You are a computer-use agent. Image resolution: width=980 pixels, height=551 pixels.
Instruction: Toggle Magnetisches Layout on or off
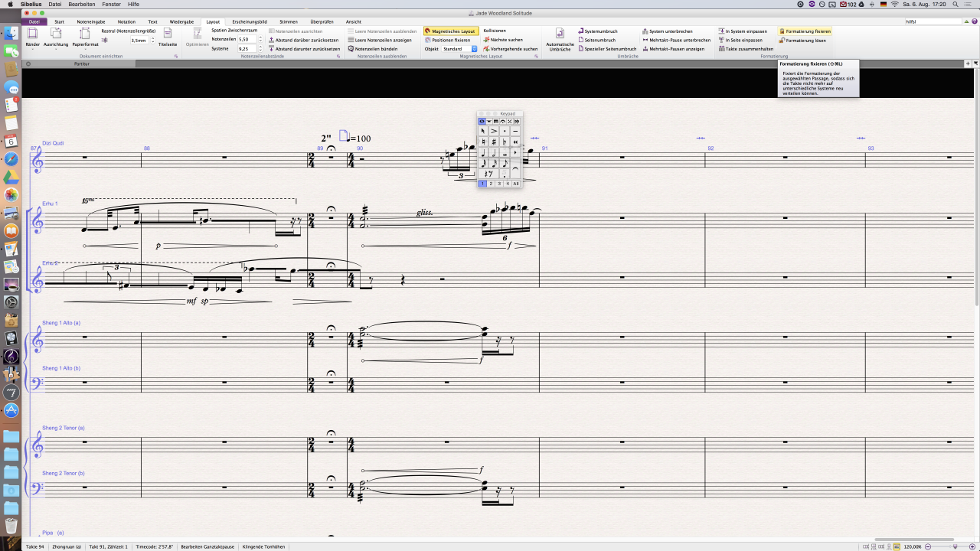click(450, 31)
